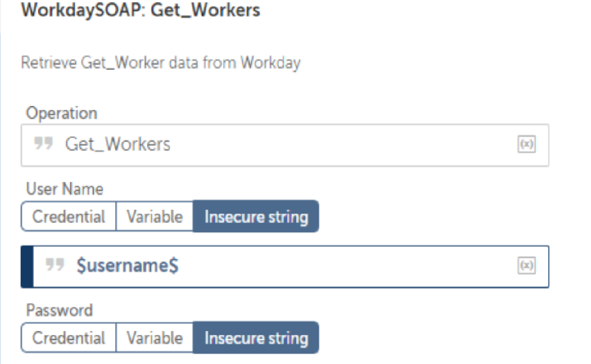Select Credential option under Password
This screenshot has width=591, height=364.
coord(68,338)
